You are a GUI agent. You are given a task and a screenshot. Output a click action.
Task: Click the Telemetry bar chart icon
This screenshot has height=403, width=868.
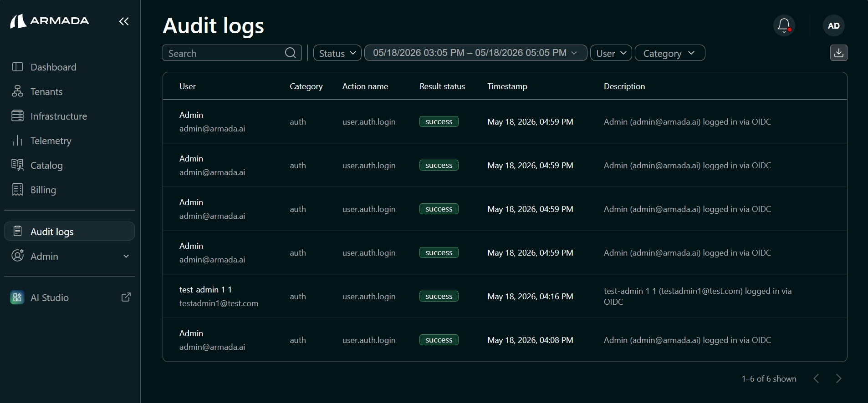17,141
